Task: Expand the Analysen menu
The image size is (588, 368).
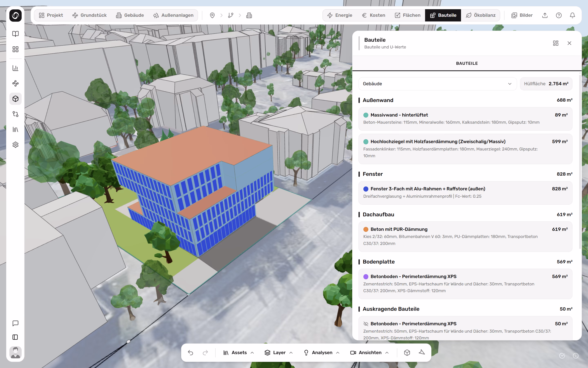Action: 321,352
